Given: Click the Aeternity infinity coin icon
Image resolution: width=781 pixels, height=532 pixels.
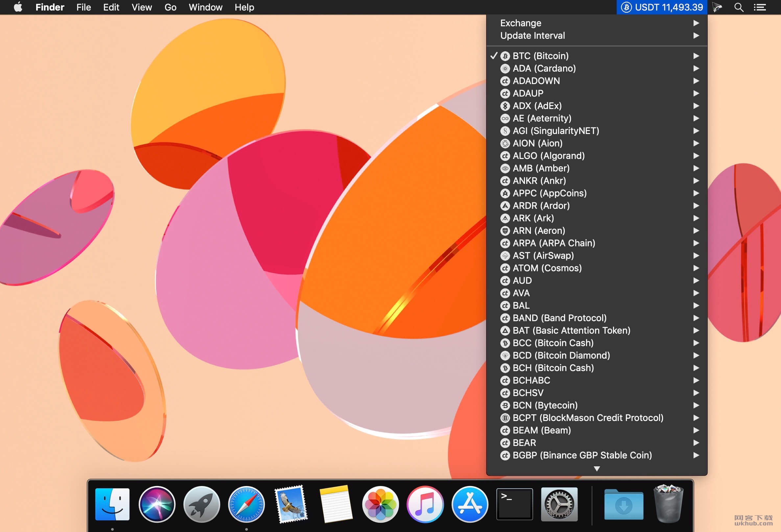Looking at the screenshot, I should click(505, 119).
